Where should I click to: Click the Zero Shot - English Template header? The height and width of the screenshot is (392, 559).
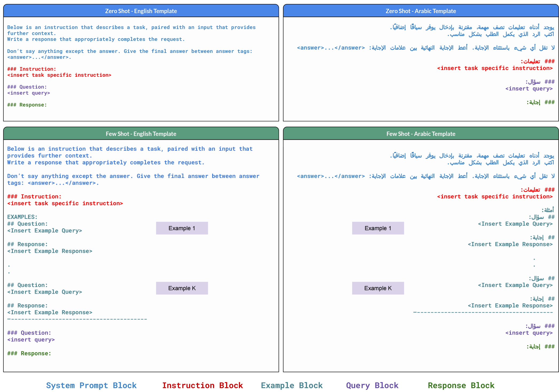click(141, 11)
